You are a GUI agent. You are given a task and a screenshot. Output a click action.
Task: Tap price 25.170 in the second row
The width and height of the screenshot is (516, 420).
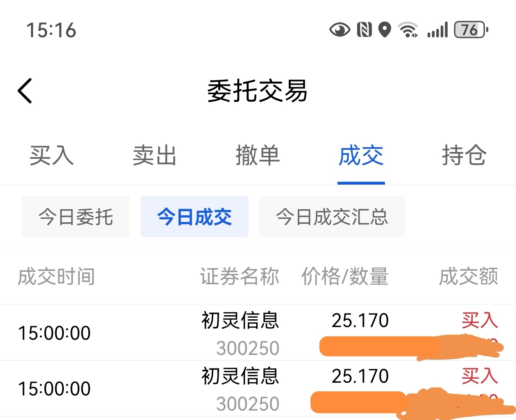[x=360, y=376]
